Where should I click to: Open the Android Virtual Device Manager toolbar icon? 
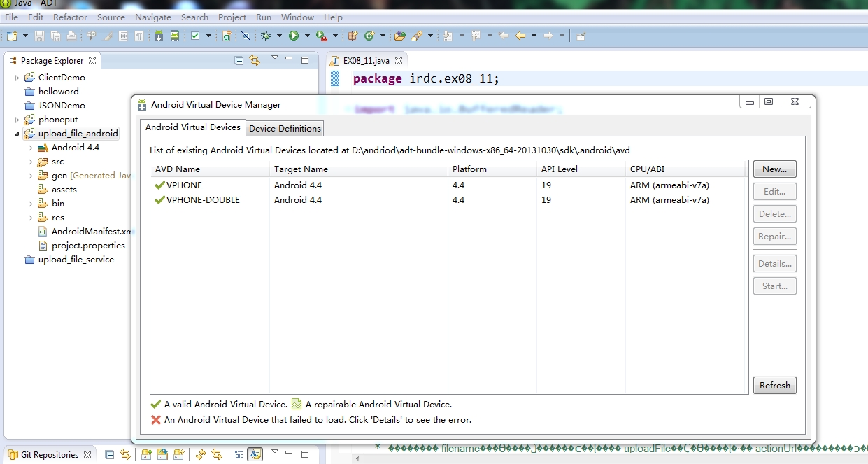tap(175, 36)
